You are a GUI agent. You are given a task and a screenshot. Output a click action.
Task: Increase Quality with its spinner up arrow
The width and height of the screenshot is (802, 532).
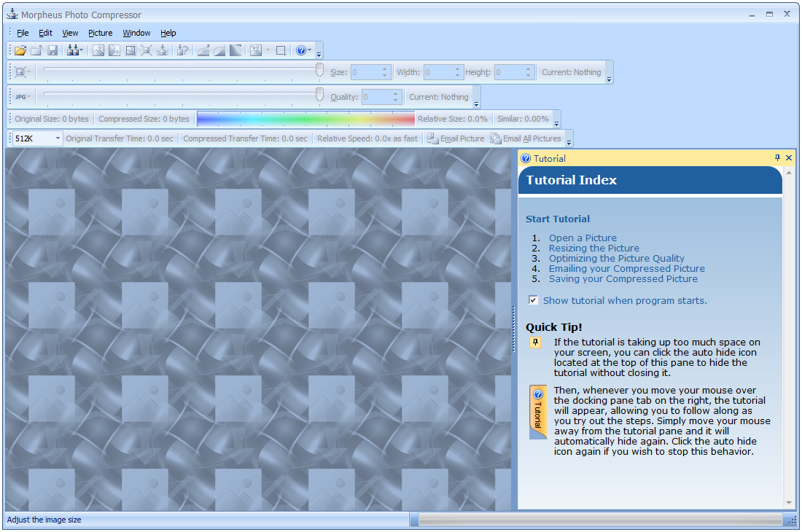pos(395,93)
